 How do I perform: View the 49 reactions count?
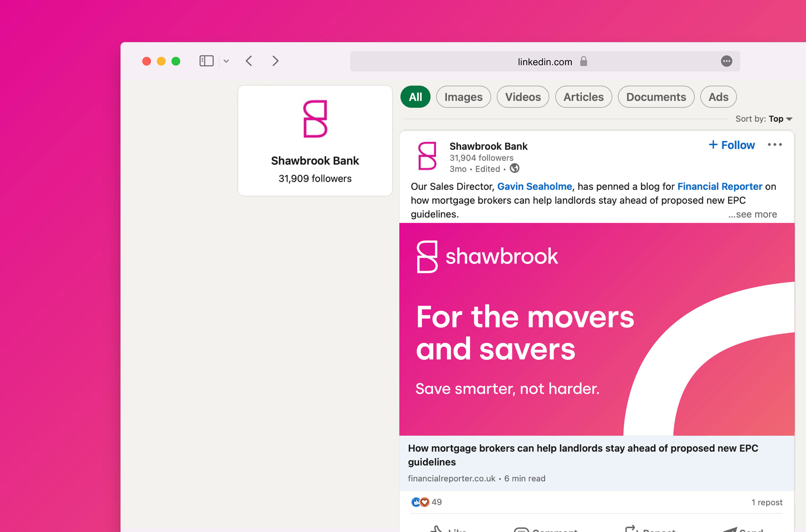tap(437, 502)
